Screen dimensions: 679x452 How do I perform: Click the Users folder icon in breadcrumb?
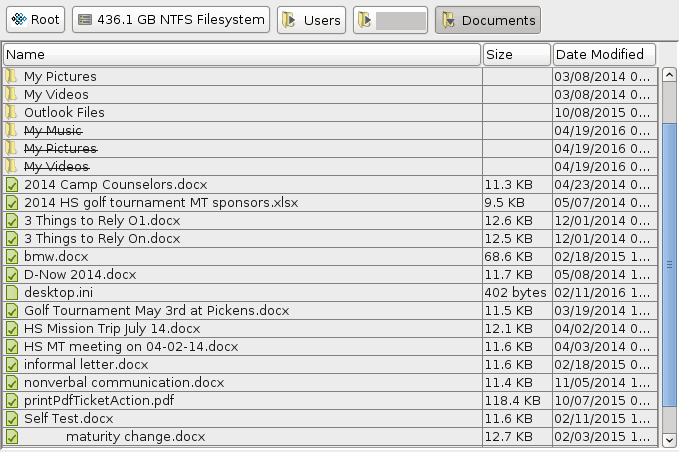tap(289, 20)
